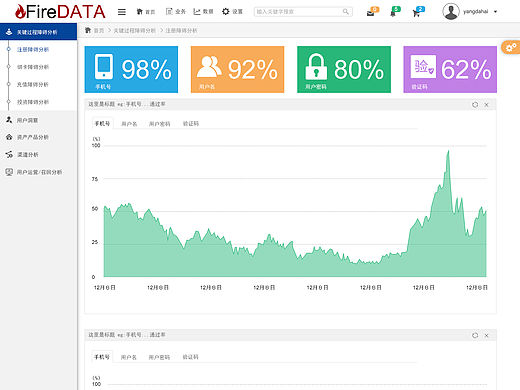Refresh the first chart panel
Viewport: 520px width, 390px height.
point(475,105)
